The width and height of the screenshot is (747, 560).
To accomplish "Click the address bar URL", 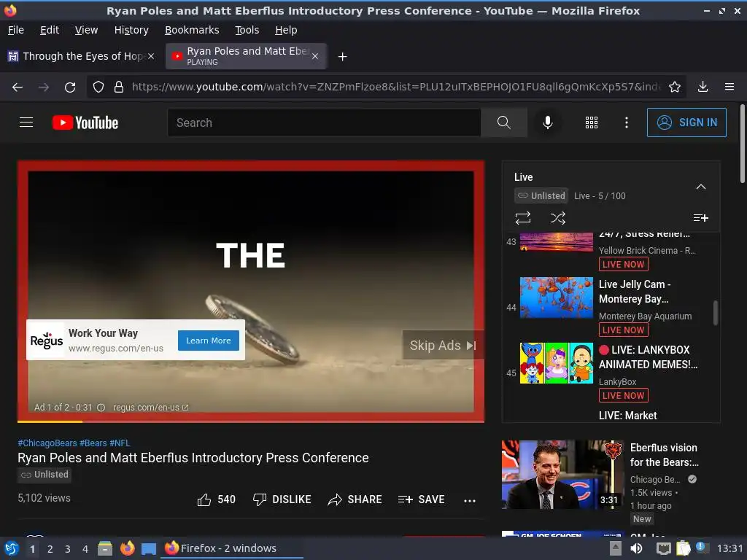I will [396, 87].
